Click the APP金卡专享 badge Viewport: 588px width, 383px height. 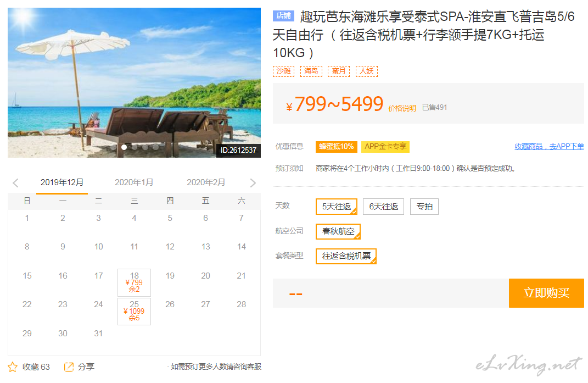coord(385,146)
